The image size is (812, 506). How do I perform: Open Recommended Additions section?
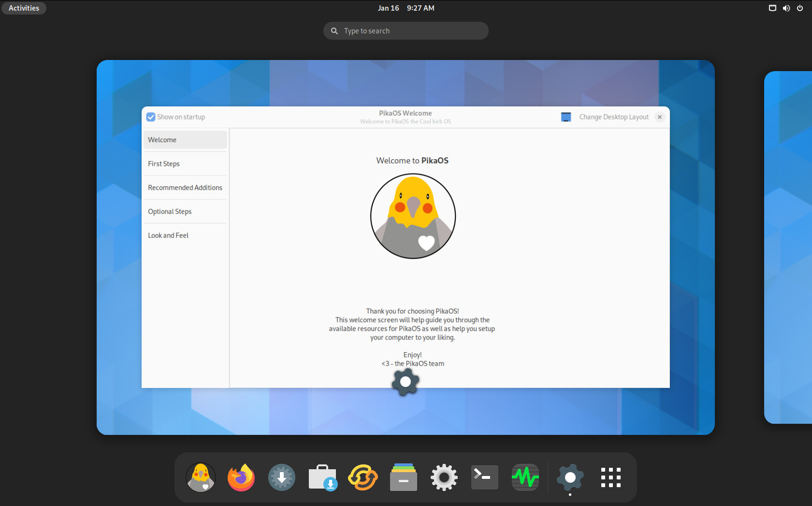pyautogui.click(x=185, y=188)
